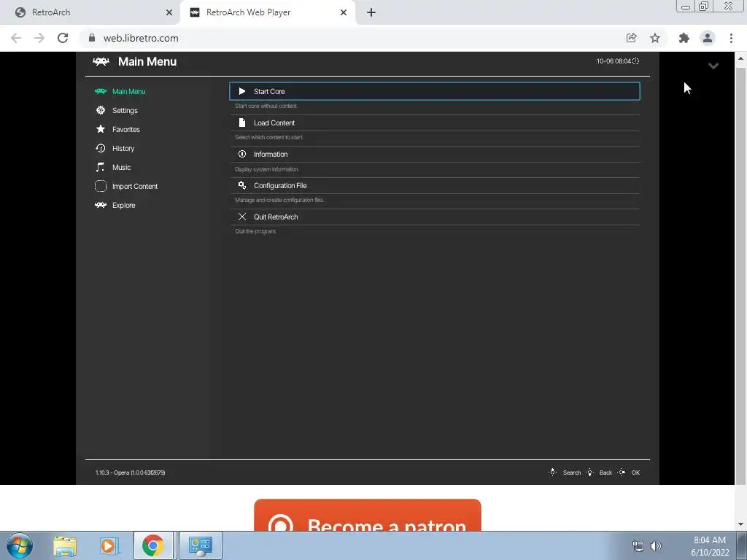Click the Configuration File gears icon
Viewport: 747px width, 560px height.
click(x=242, y=185)
